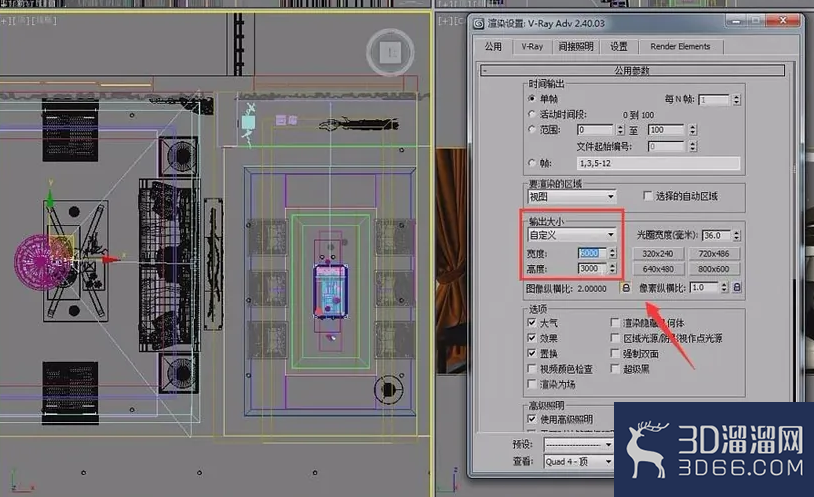814x497 pixels.
Task: Minimize the render settings dialog
Action: click(736, 21)
